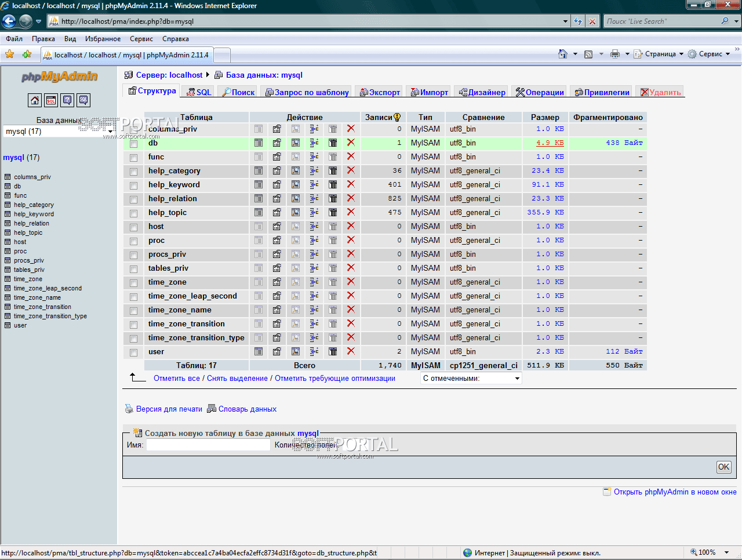Open the Привилегии tab

[602, 92]
